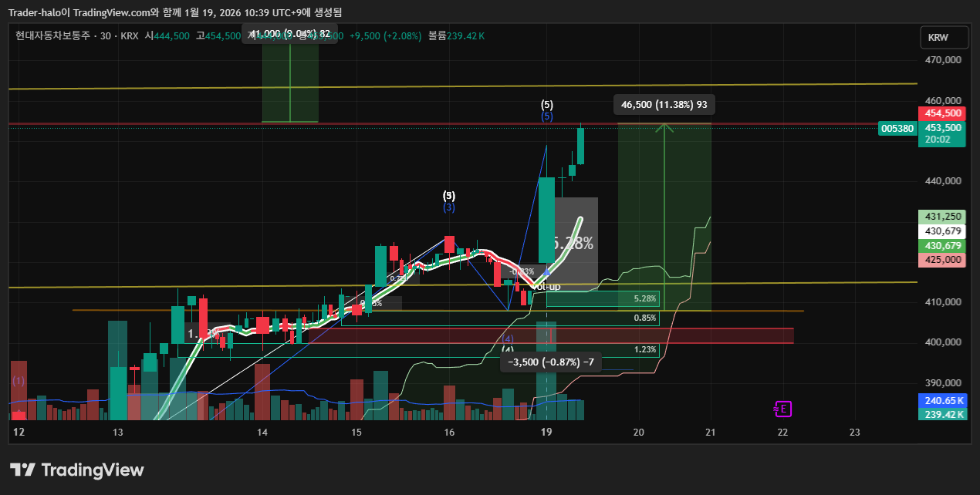
Task: Select the dark green 430,679 label
Action: click(x=942, y=245)
